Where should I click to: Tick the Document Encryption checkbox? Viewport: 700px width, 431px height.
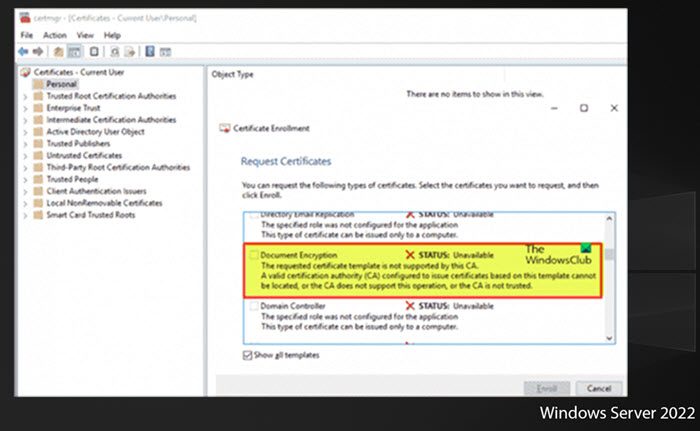pyautogui.click(x=254, y=255)
